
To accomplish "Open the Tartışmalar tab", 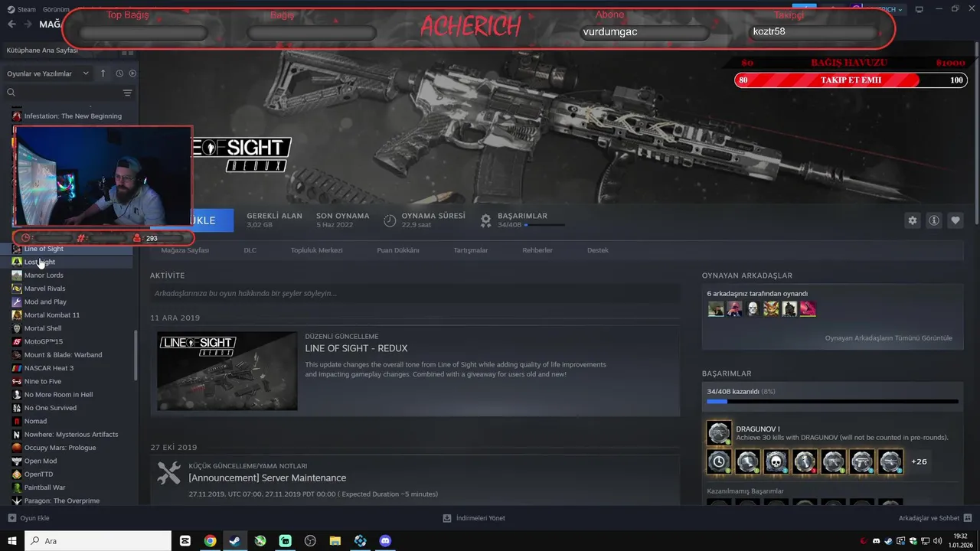I will pyautogui.click(x=471, y=250).
